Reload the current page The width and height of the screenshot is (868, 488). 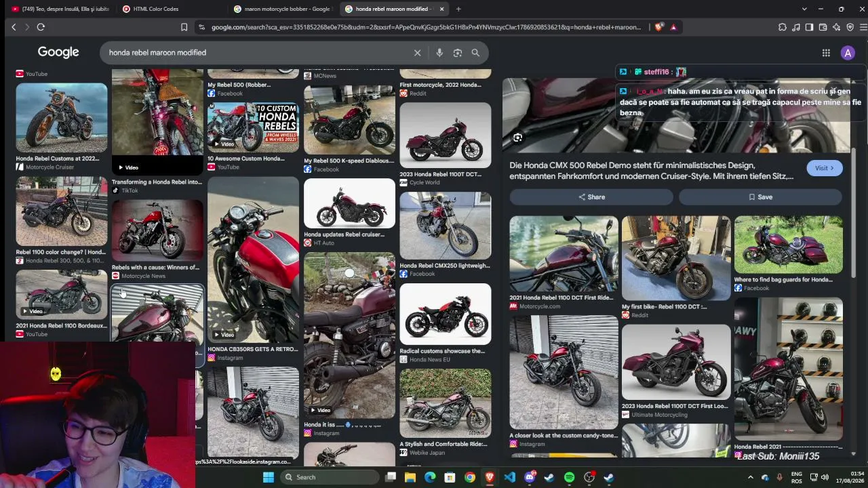[x=41, y=27]
